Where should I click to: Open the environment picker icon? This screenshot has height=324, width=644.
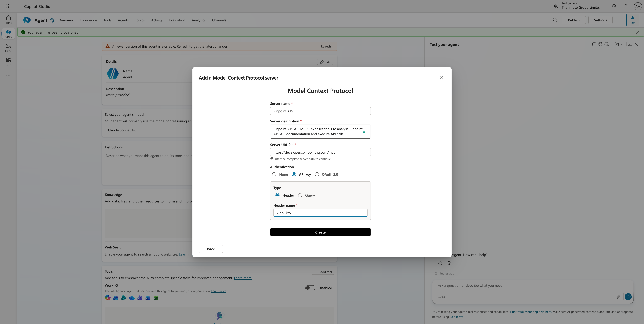(x=555, y=6)
